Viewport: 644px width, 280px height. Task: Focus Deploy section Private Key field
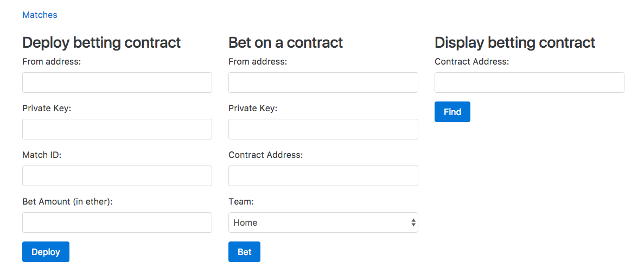[117, 129]
